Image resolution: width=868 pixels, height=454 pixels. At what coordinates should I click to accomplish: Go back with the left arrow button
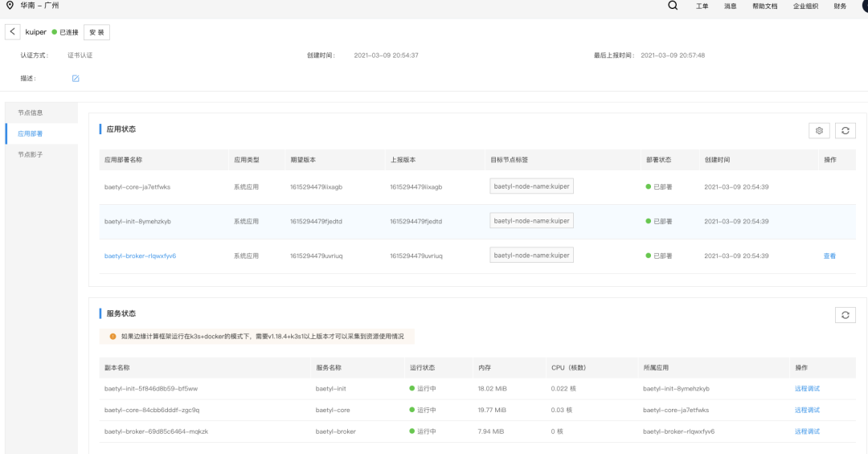click(13, 32)
